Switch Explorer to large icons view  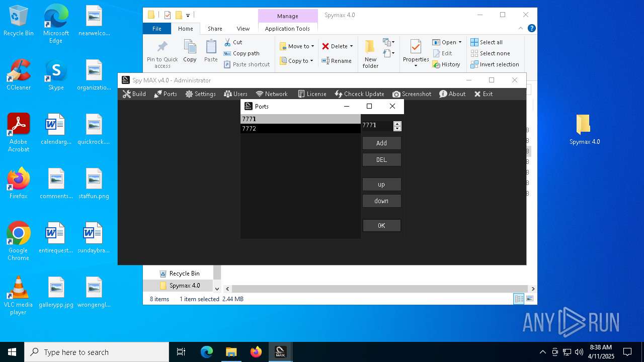coord(529,299)
